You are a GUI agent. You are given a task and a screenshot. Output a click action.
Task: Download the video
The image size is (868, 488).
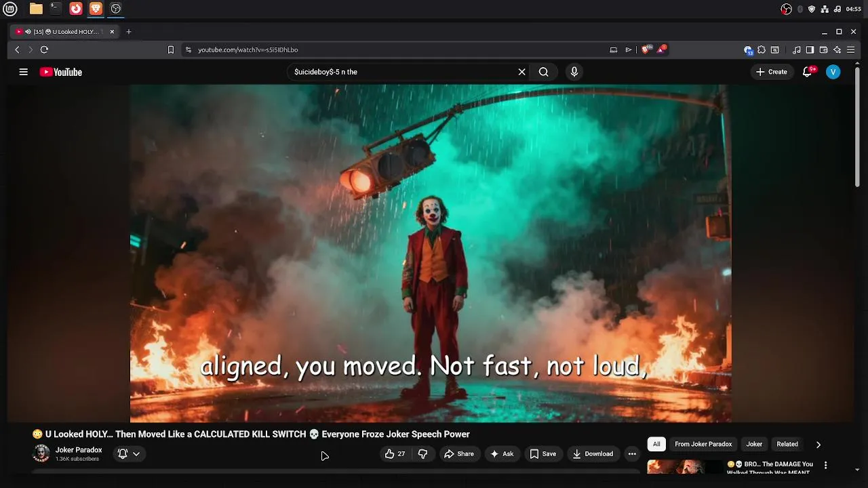point(593,454)
